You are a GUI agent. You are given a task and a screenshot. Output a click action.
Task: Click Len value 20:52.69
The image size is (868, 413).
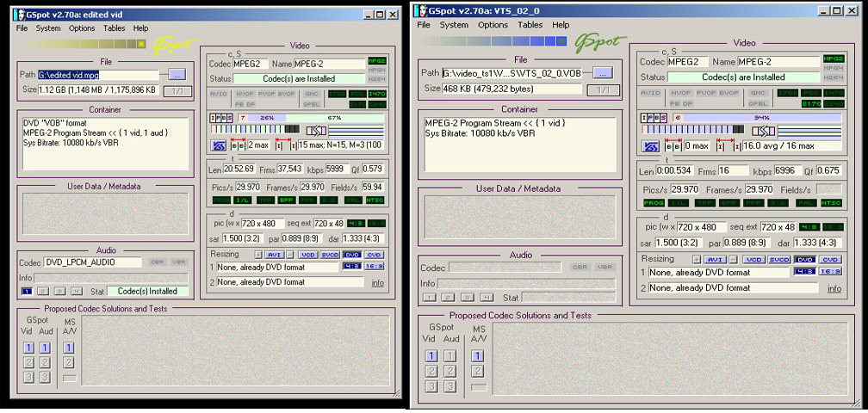[239, 169]
